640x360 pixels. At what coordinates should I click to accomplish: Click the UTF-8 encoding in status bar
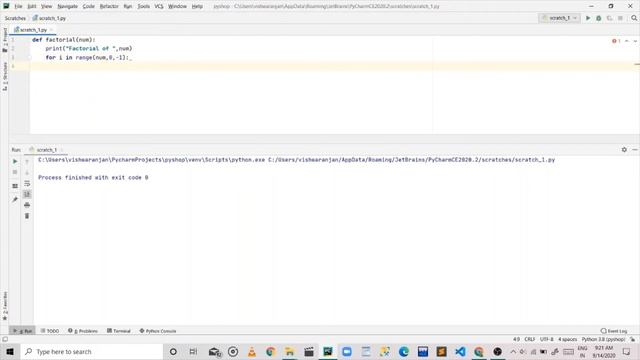coord(547,339)
